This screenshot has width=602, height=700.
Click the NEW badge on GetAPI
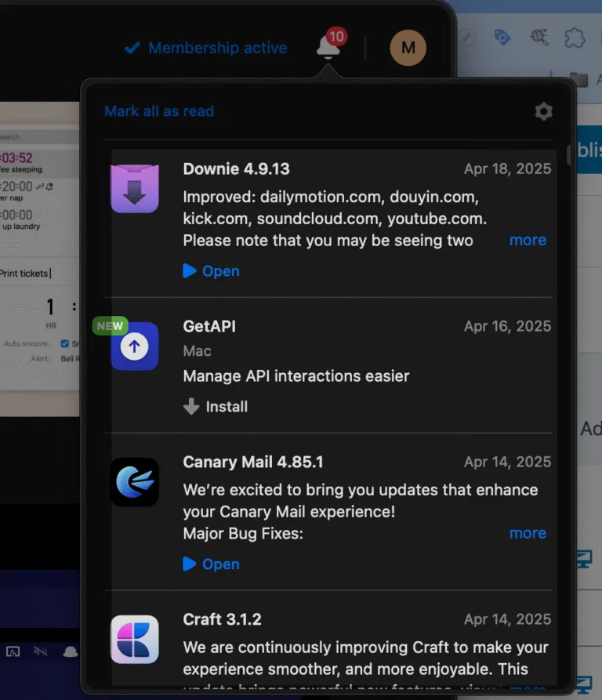click(x=110, y=326)
